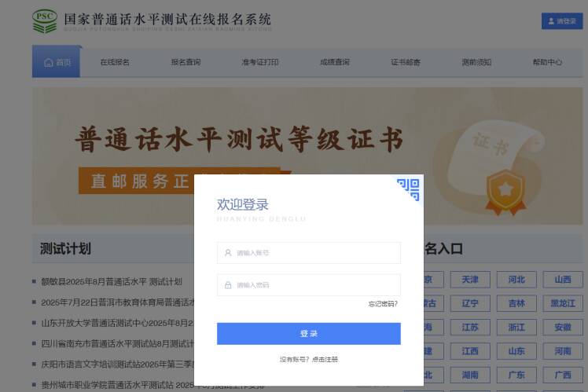Open the 额敏县2025年8月 test plan link

(112, 282)
